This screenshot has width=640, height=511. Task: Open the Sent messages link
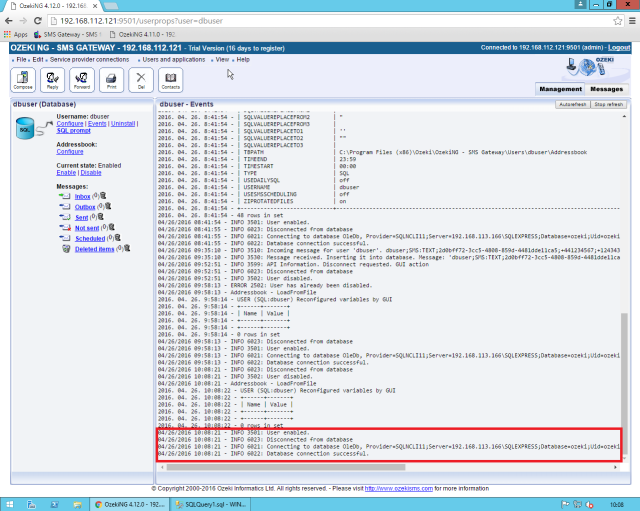point(81,218)
